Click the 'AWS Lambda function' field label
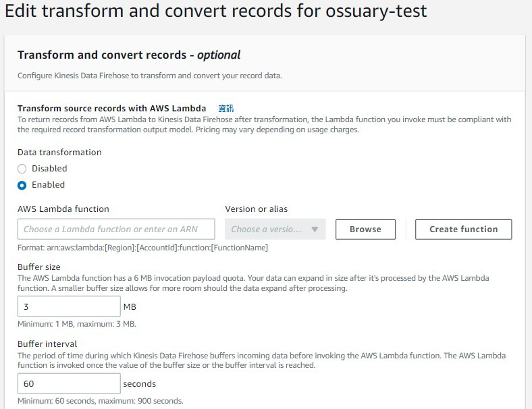The width and height of the screenshot is (532, 409). (63, 209)
